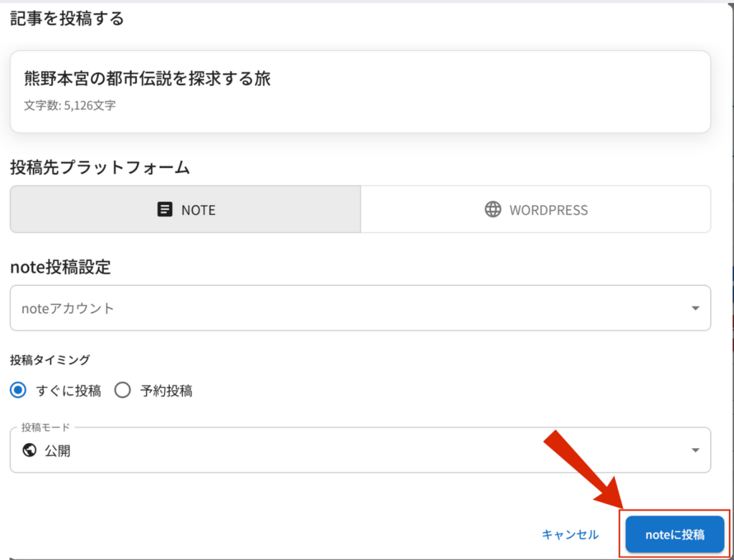Click the article title 熊野本宮の都市伝説を探求する旅
The height and width of the screenshot is (560, 734).
tap(148, 79)
